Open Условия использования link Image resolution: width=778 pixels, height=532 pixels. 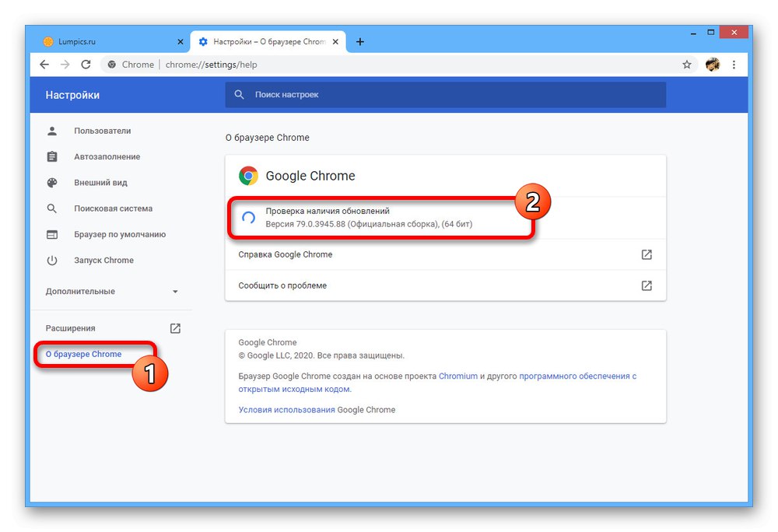click(286, 410)
